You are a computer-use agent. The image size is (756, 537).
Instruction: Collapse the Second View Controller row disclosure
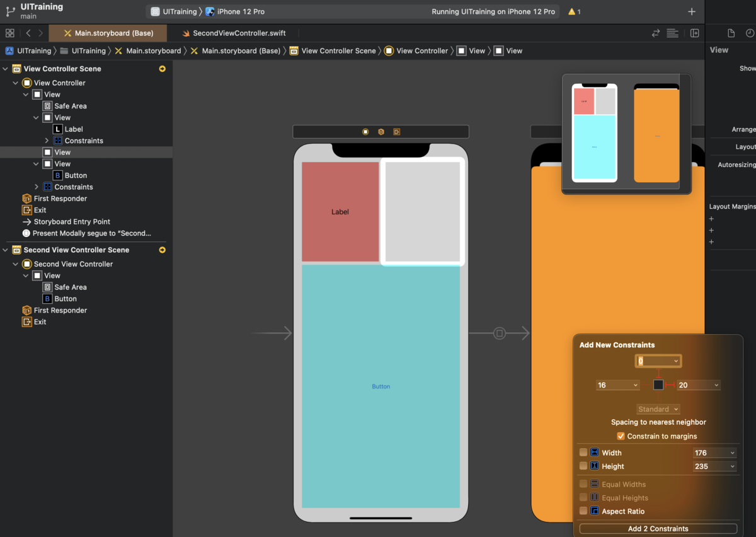click(16, 264)
